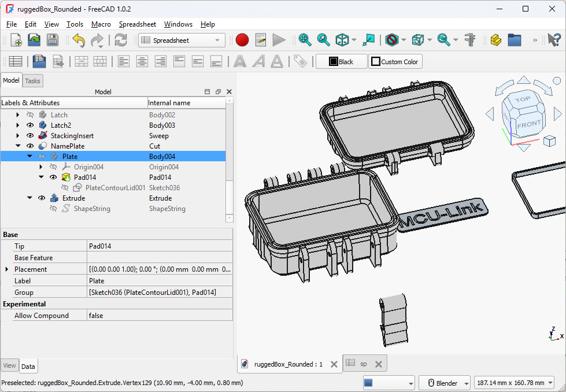Screen dimensions: 566x392
Task: Select the sp spreadsheet document tab
Action: (364, 364)
